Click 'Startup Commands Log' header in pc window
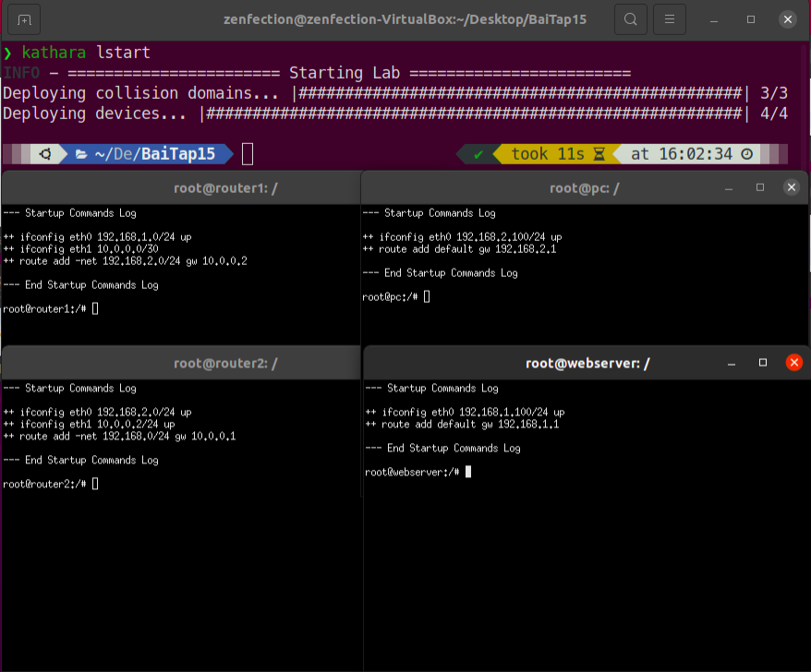Image resolution: width=811 pixels, height=672 pixels. (x=440, y=213)
